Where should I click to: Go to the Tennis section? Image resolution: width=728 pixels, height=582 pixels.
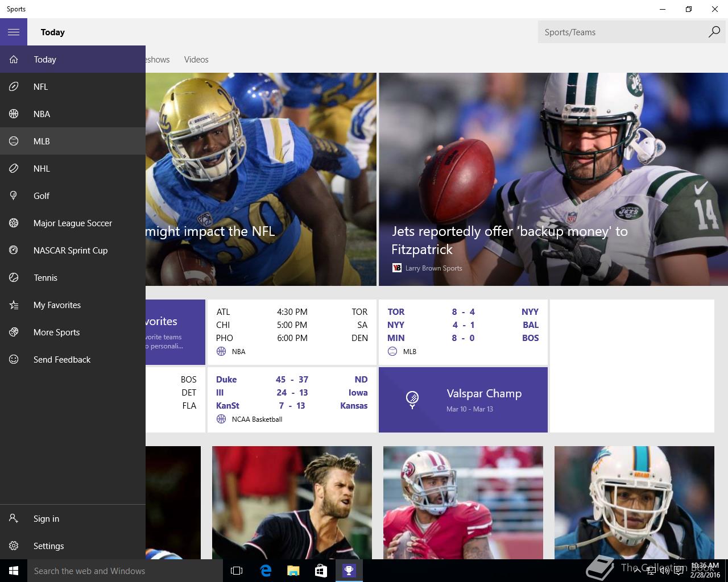coord(73,277)
